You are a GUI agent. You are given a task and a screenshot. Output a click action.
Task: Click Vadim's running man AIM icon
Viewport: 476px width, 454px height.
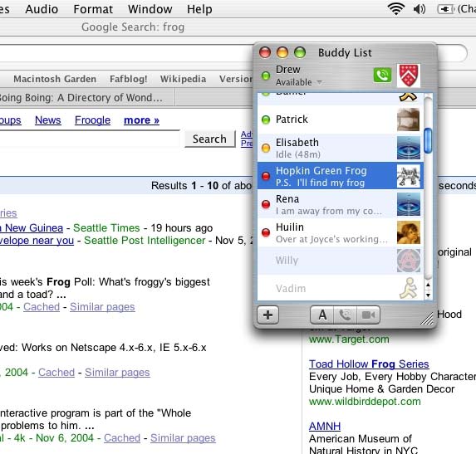coord(409,288)
